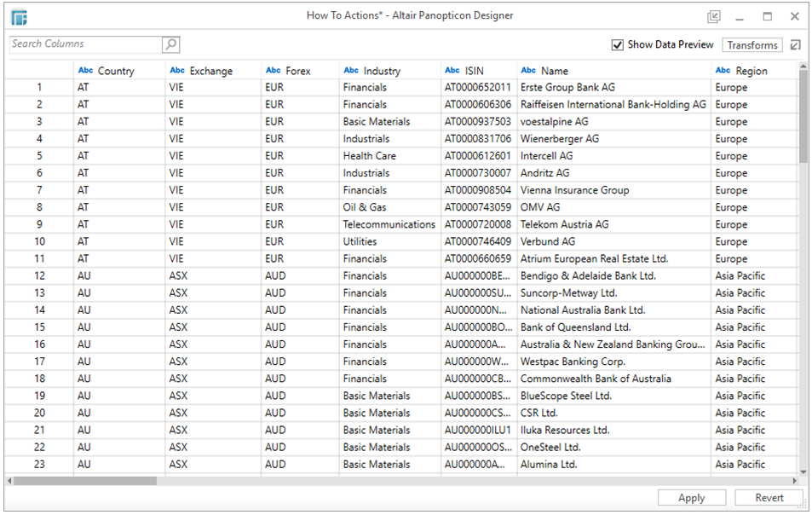Click the pop-out icon beside Transforms

(x=795, y=45)
